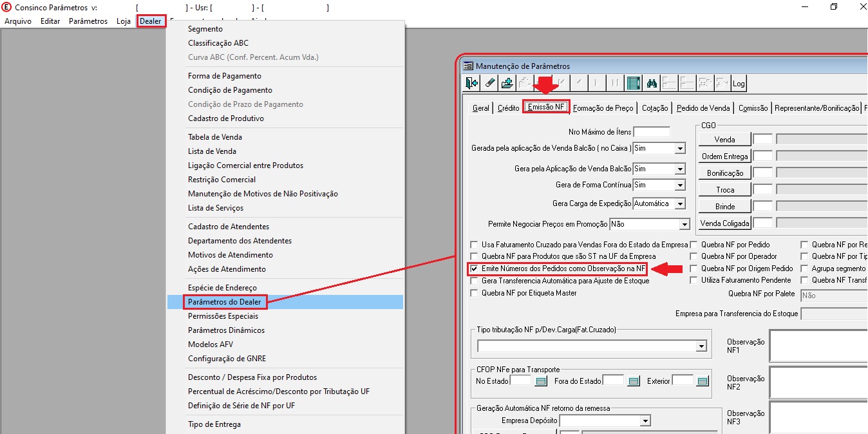Screen dimensions: 868x434
Task: Open the Arquivo menu
Action: [18, 21]
